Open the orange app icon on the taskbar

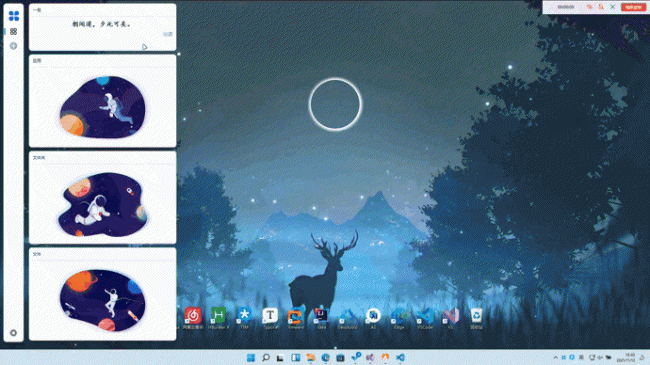click(x=385, y=358)
